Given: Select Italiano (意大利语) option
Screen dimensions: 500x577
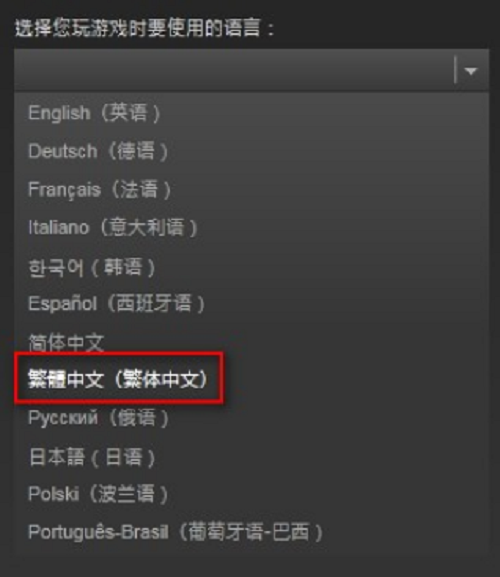Looking at the screenshot, I should coord(251,228).
